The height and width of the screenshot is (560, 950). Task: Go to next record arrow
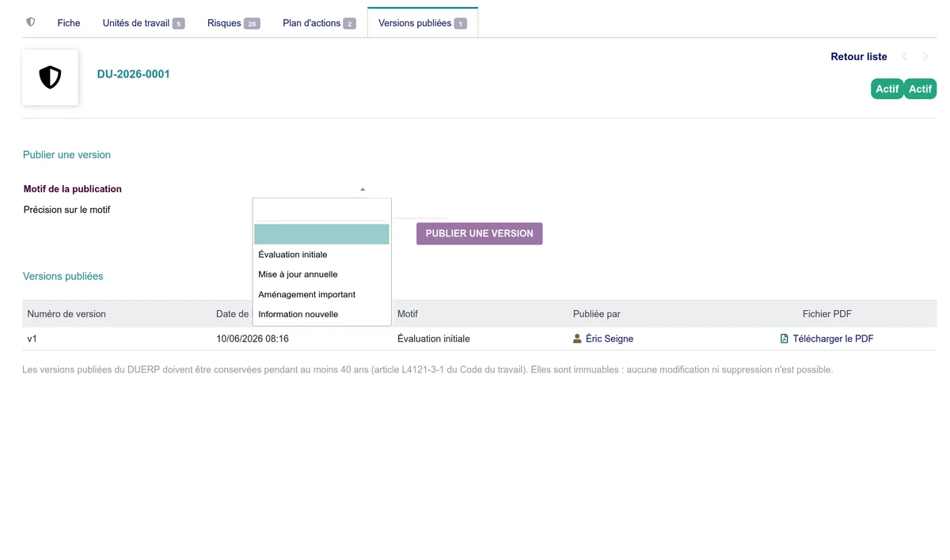(x=925, y=57)
